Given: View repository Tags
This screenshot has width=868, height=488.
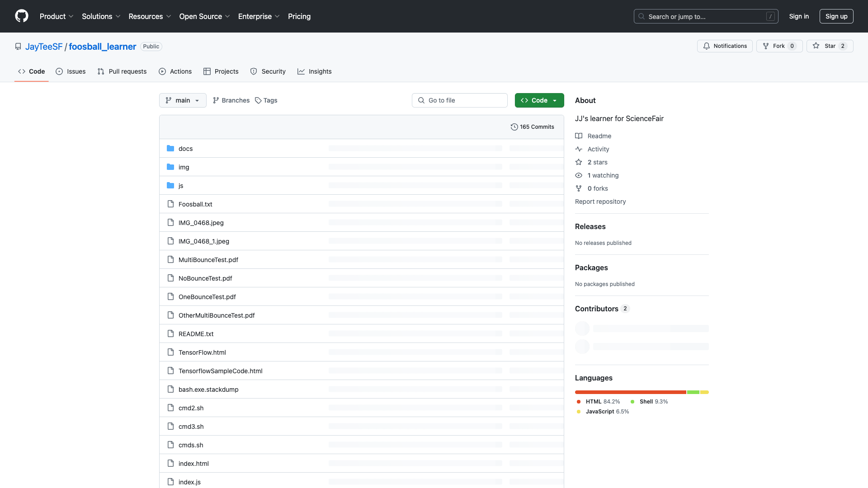Looking at the screenshot, I should [266, 100].
